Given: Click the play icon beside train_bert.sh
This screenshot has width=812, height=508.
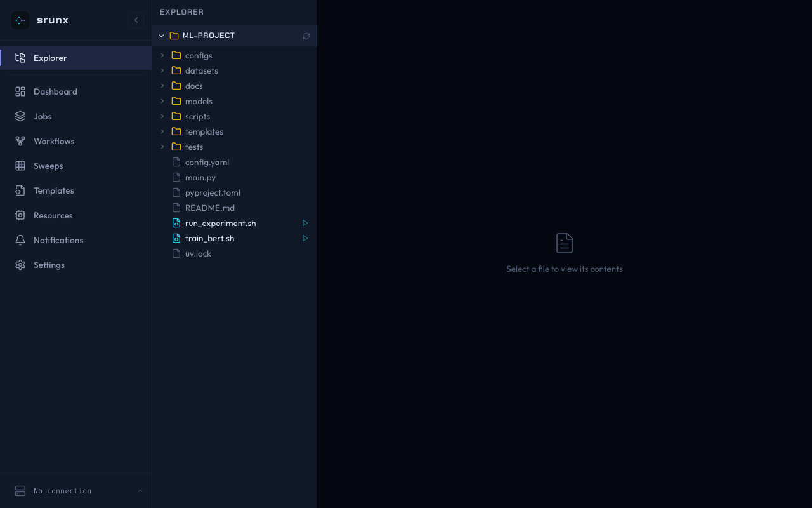Looking at the screenshot, I should tap(305, 238).
